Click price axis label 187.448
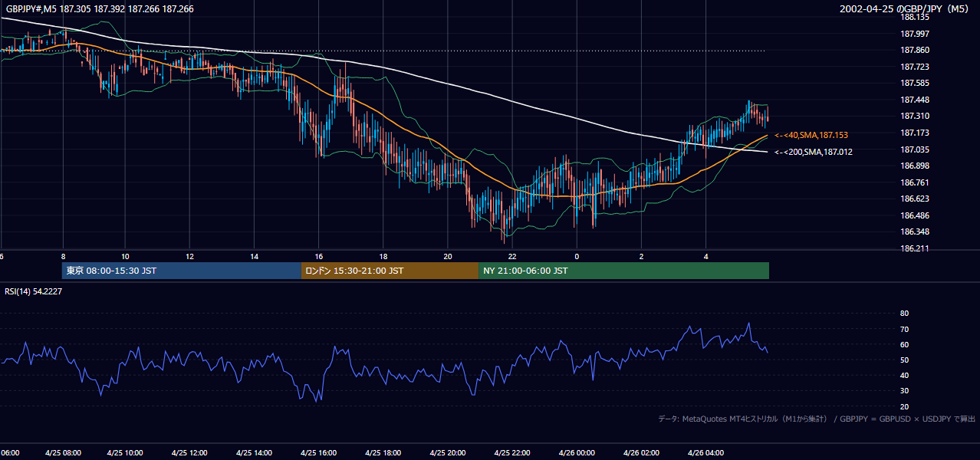Image resolution: width=980 pixels, height=460 pixels. [x=914, y=100]
